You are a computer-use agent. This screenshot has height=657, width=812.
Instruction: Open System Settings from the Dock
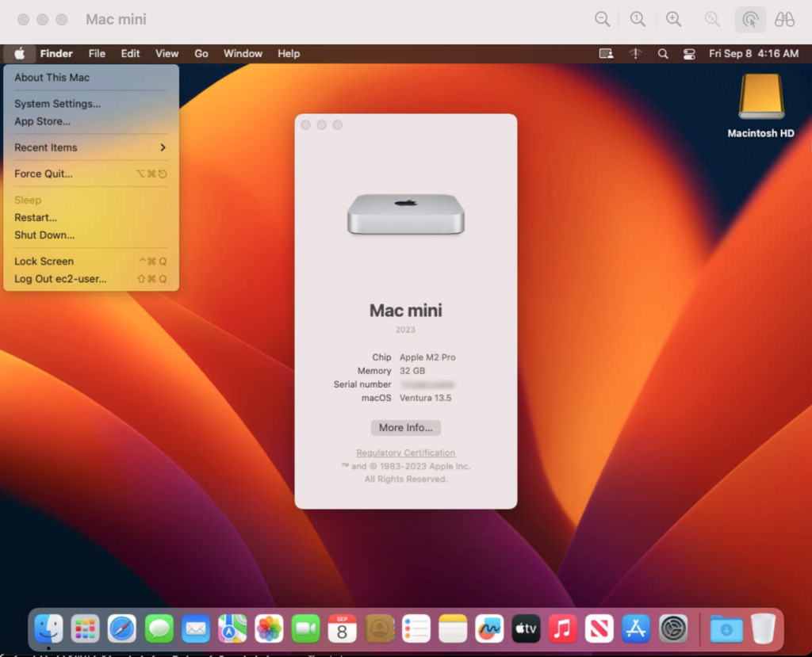672,628
